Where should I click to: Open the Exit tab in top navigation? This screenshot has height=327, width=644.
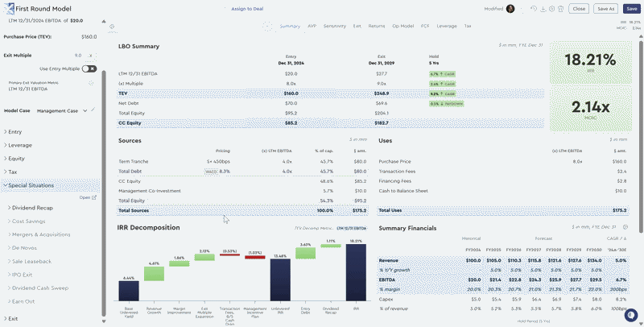(357, 26)
